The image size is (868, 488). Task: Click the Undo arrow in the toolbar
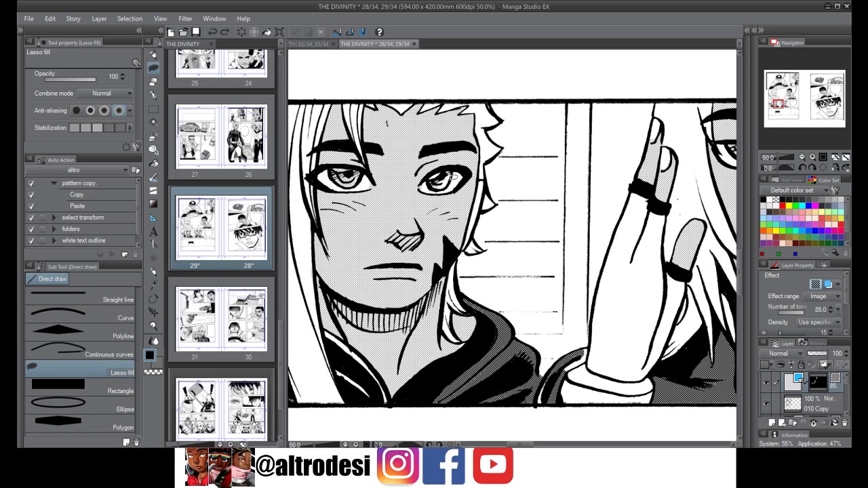212,32
